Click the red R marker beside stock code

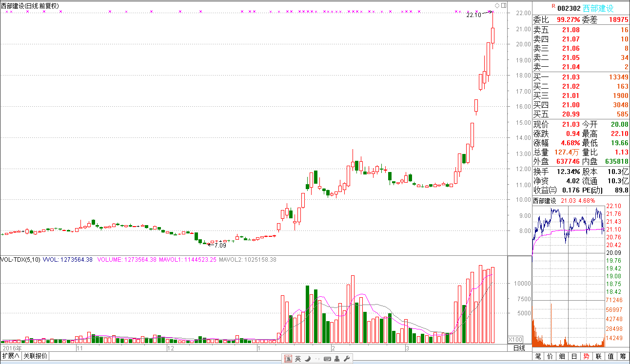click(553, 6)
